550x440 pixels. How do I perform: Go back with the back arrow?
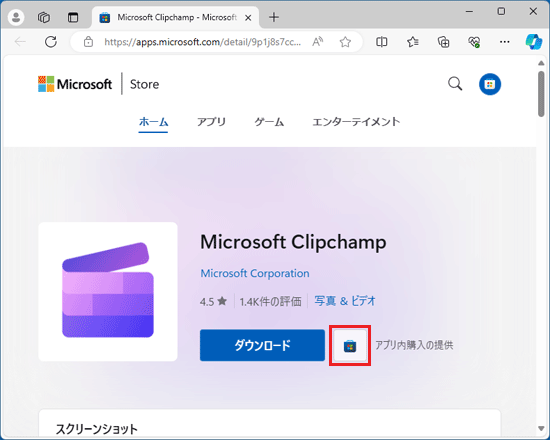click(x=20, y=42)
